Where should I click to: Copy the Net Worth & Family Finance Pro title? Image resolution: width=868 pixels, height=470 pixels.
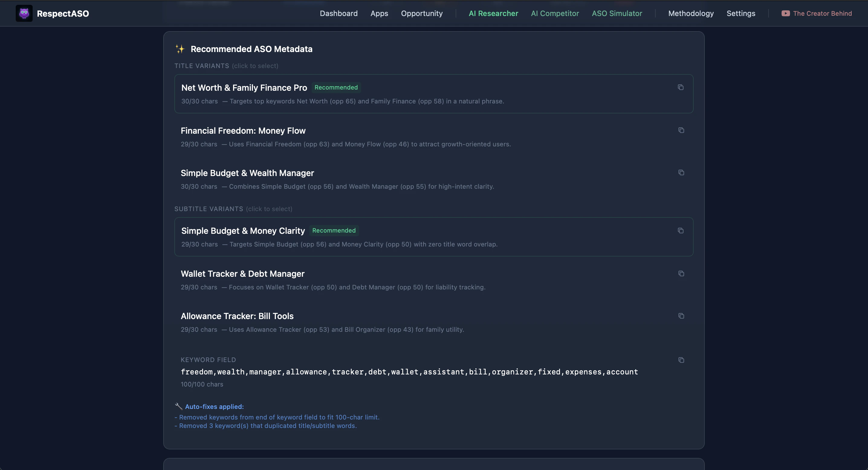680,87
